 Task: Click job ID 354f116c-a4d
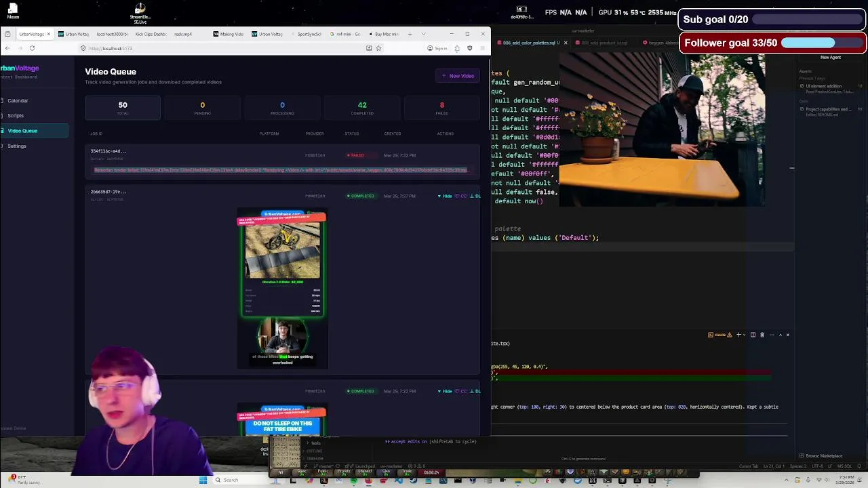(108, 151)
